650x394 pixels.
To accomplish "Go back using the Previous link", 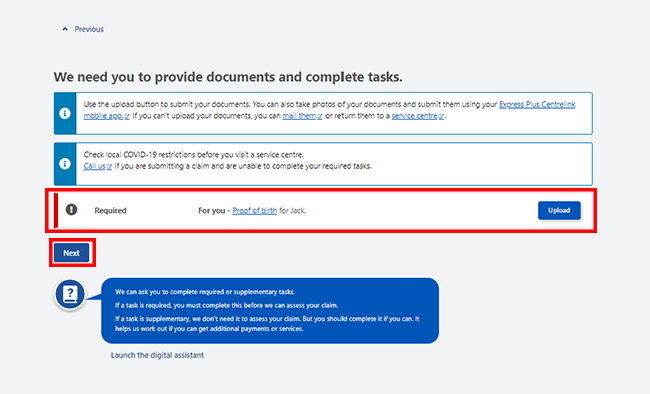I will (x=89, y=29).
